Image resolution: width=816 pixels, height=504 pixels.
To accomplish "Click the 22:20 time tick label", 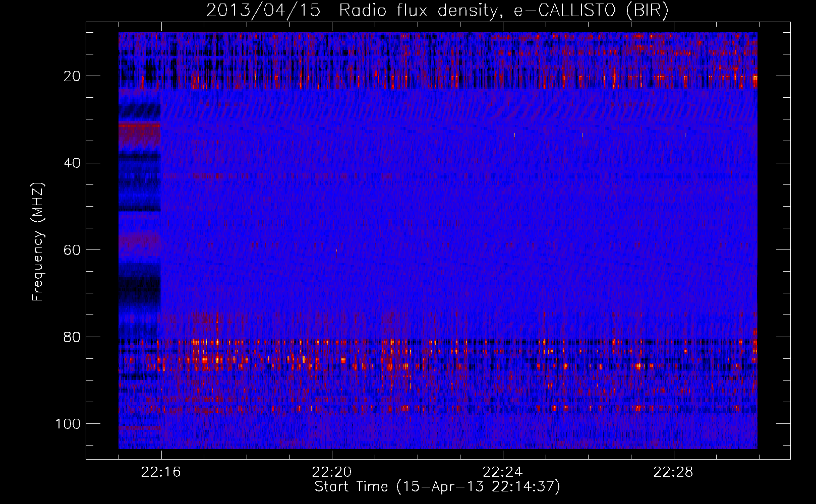I will 332,472.
